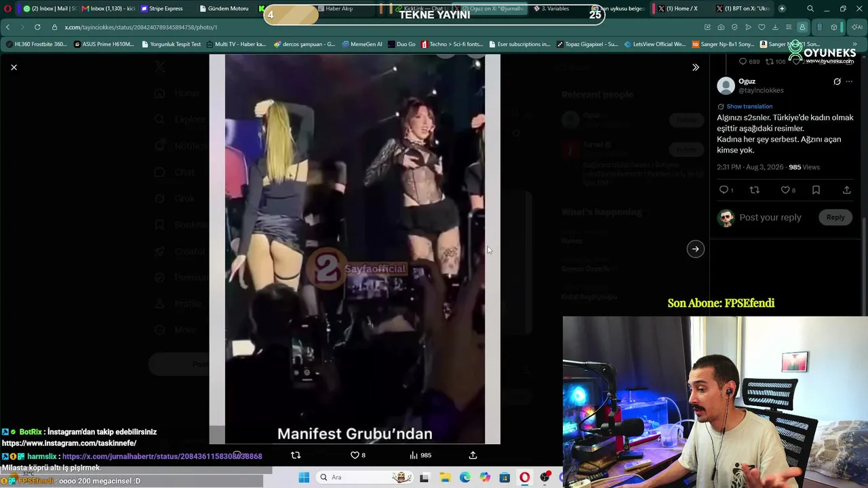Switch to the 3. Variables tab
The width and height of the screenshot is (868, 488).
[x=554, y=9]
